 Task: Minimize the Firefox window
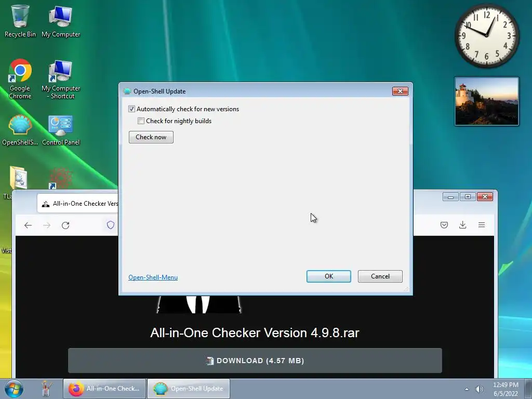click(x=450, y=197)
